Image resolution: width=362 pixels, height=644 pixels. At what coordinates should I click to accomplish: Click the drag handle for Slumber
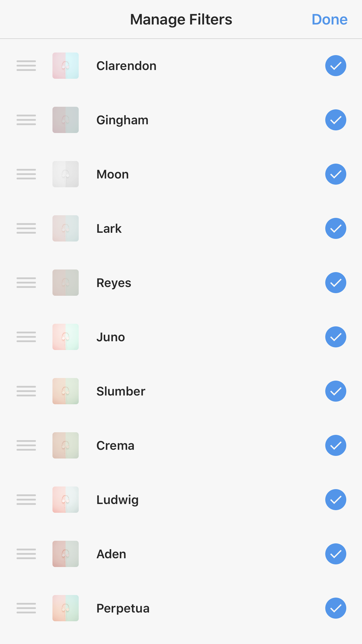pos(26,391)
